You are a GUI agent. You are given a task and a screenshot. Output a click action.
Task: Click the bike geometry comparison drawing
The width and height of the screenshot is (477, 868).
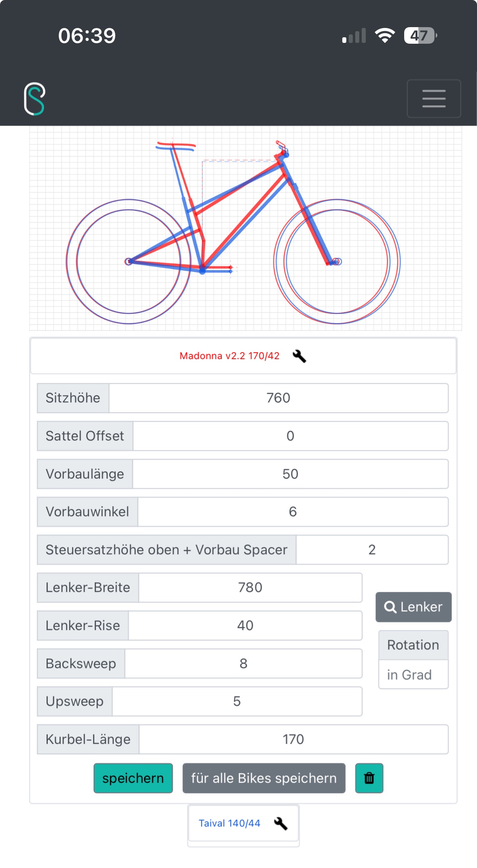[x=245, y=228]
